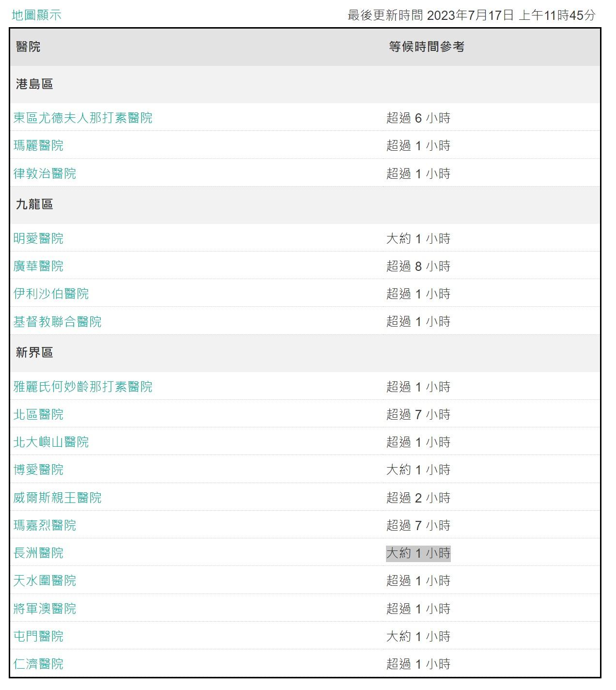
Task: Click the 長洲醫院 hospital link
Action: pos(38,553)
